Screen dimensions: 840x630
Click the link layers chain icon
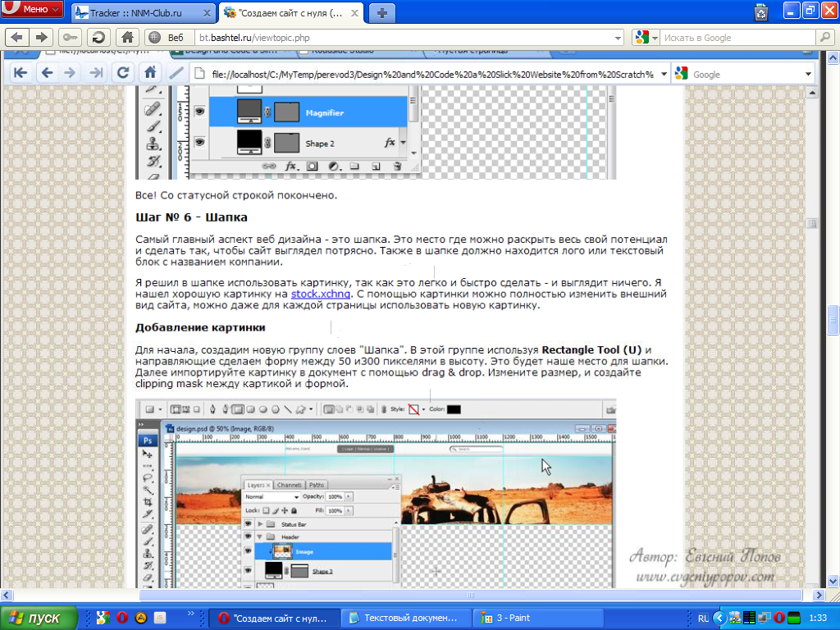point(268,166)
